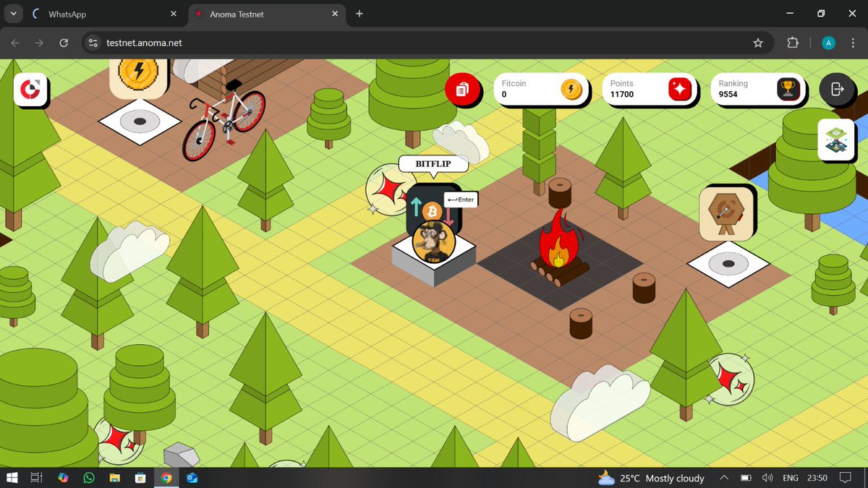Open tasks via the red clipboard icon
The height and width of the screenshot is (488, 868).
(464, 90)
